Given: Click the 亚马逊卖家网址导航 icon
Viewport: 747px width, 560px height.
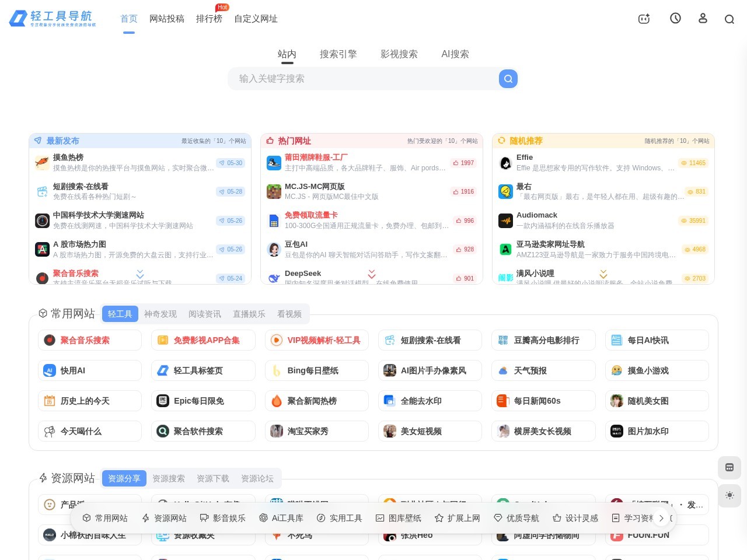Looking at the screenshot, I should [x=505, y=250].
